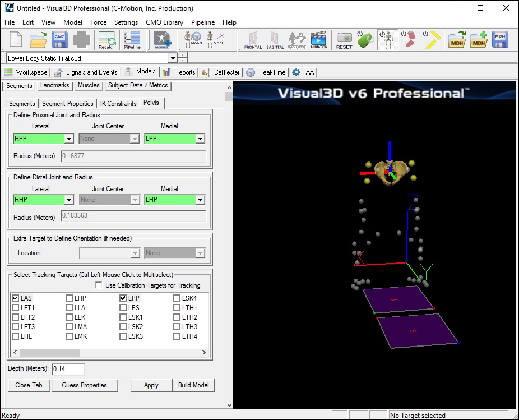Click the New file icon
Image resolution: width=519 pixels, height=420 pixels.
pos(15,40)
